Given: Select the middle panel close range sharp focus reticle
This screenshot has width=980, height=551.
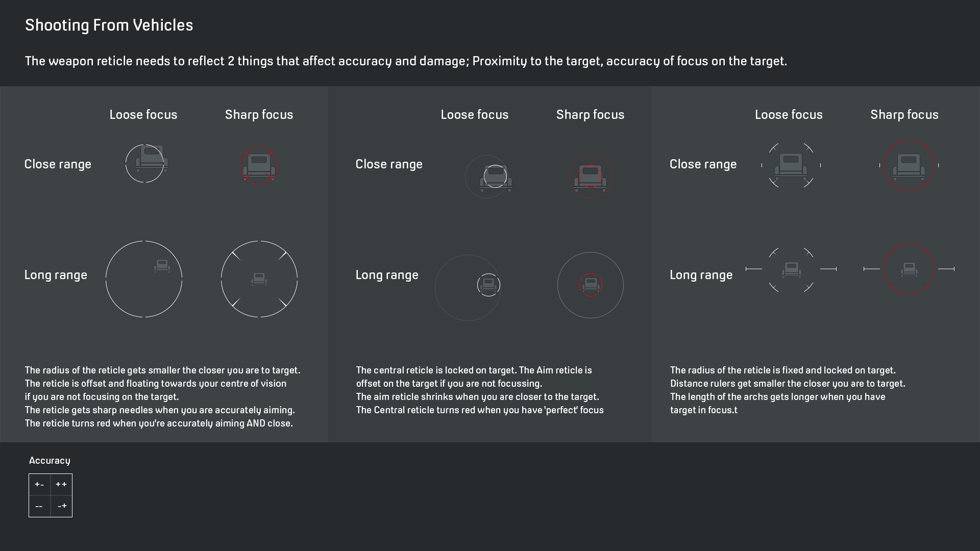Looking at the screenshot, I should [591, 177].
